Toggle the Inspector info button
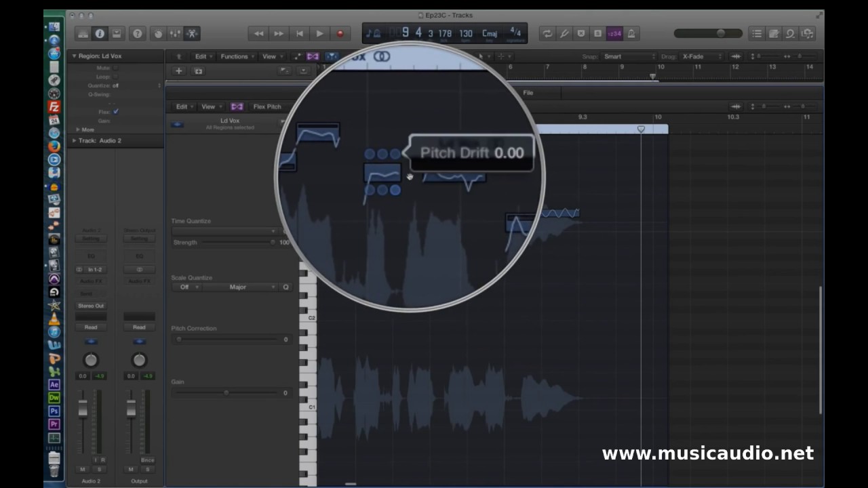Viewport: 868px width, 488px height. 100,33
